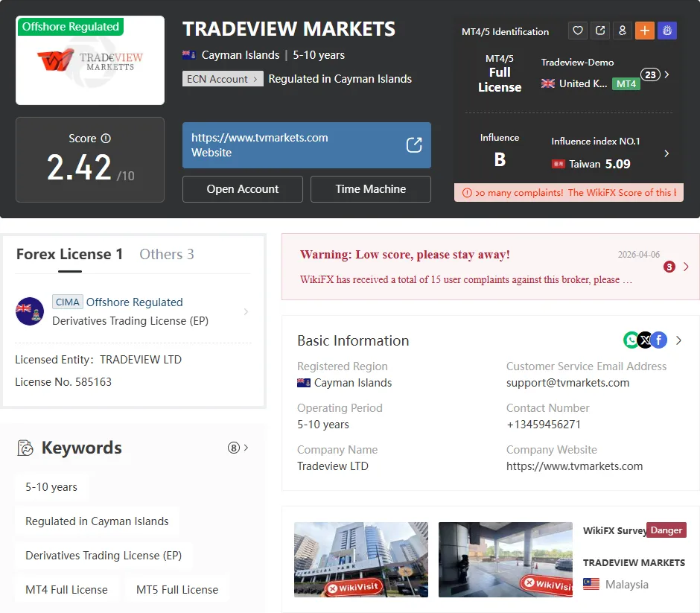
Task: Click the CIMA regulator tag
Action: pos(68,302)
